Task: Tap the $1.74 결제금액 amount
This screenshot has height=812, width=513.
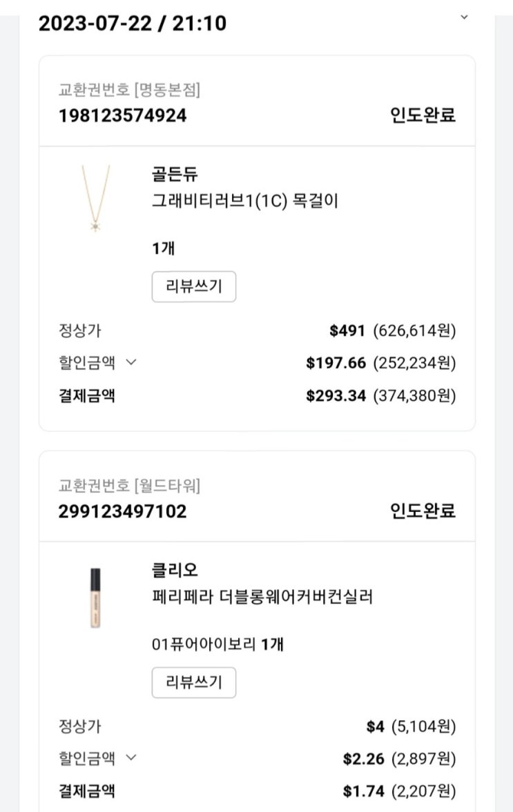Action: 354,791
